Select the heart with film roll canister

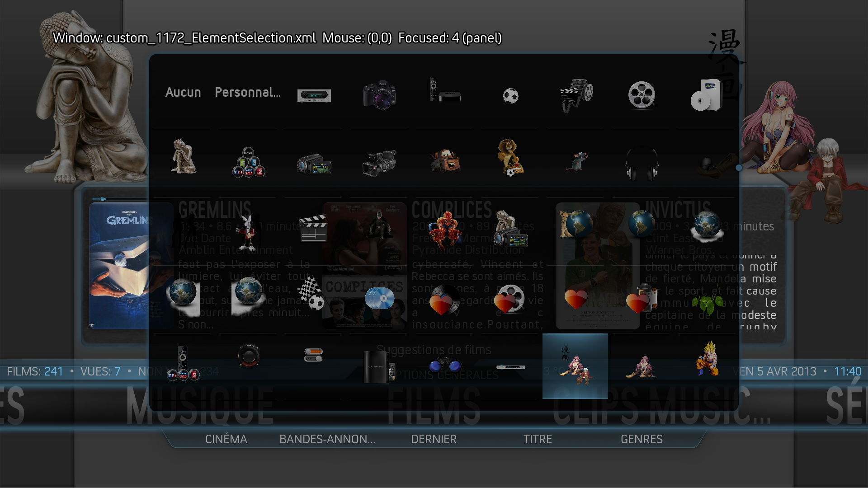642,298
